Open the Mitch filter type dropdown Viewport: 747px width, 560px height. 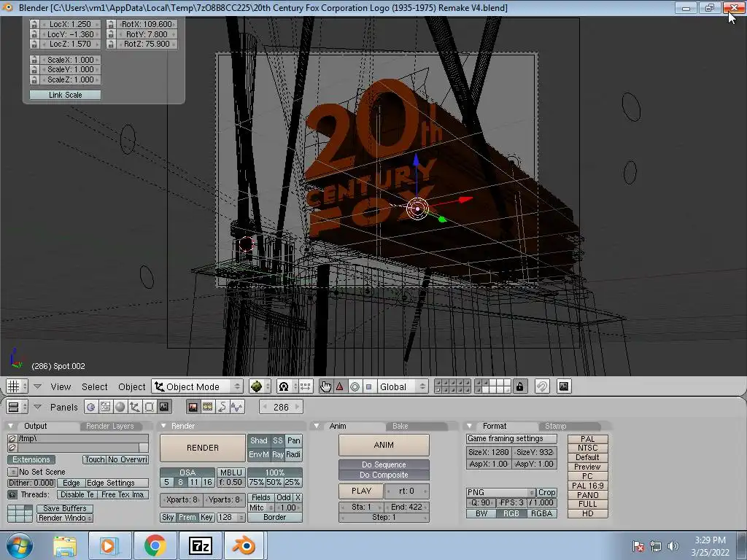(260, 508)
